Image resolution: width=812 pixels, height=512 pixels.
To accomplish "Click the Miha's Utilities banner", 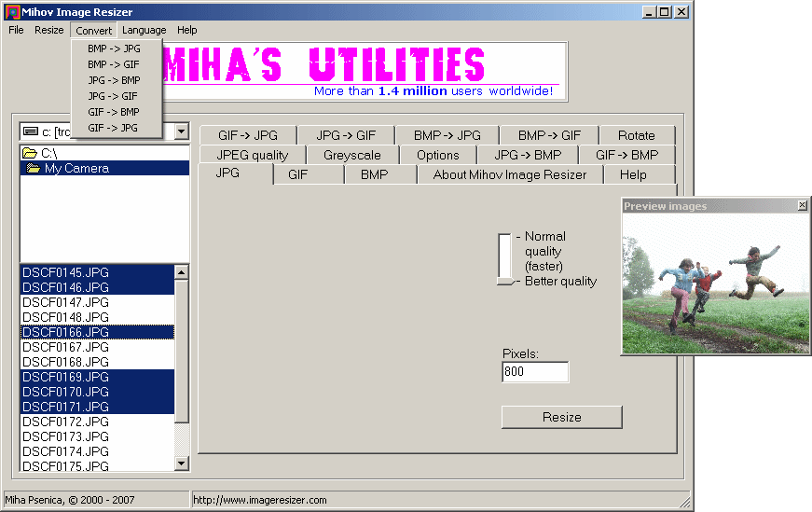I will coord(364,70).
